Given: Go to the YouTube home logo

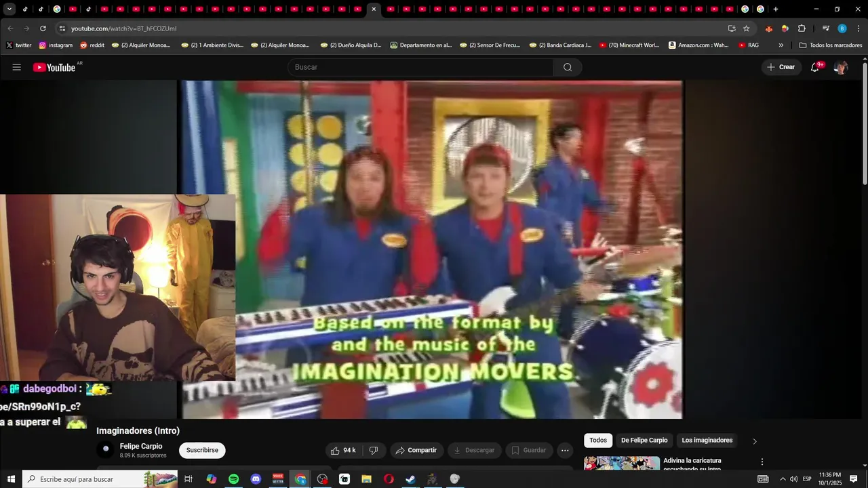Looking at the screenshot, I should tap(54, 67).
